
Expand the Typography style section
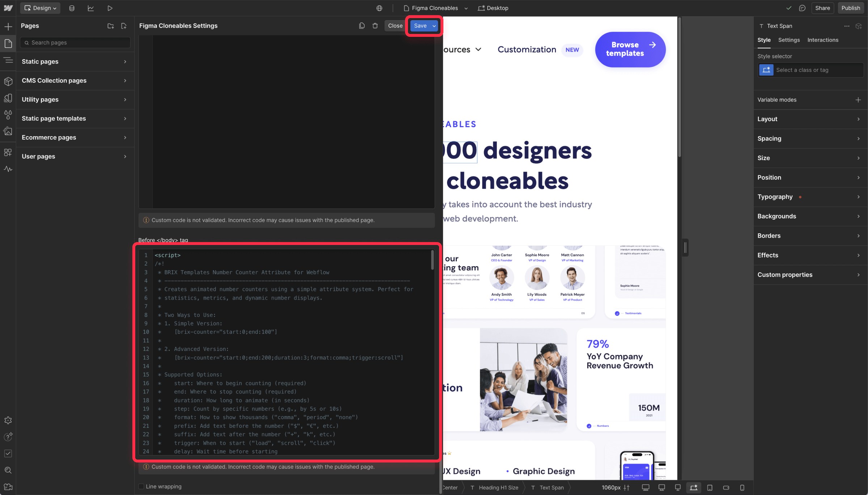(810, 197)
